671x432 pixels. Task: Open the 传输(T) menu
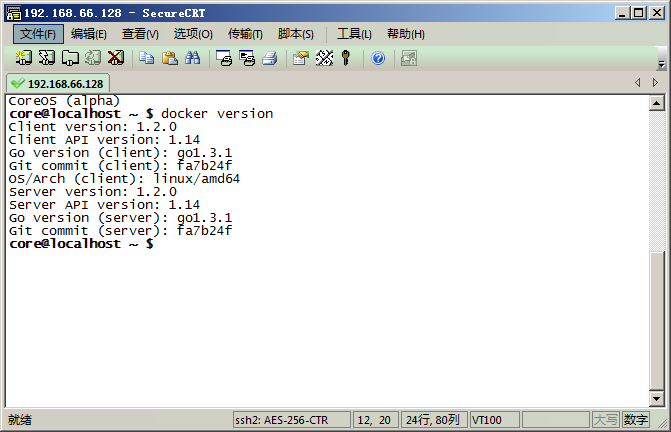(x=245, y=34)
